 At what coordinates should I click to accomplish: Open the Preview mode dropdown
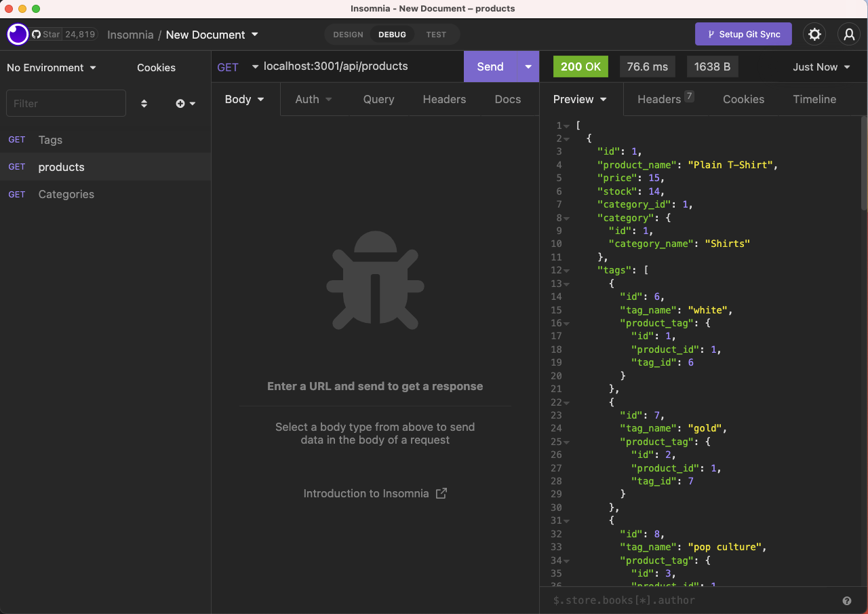click(x=580, y=99)
